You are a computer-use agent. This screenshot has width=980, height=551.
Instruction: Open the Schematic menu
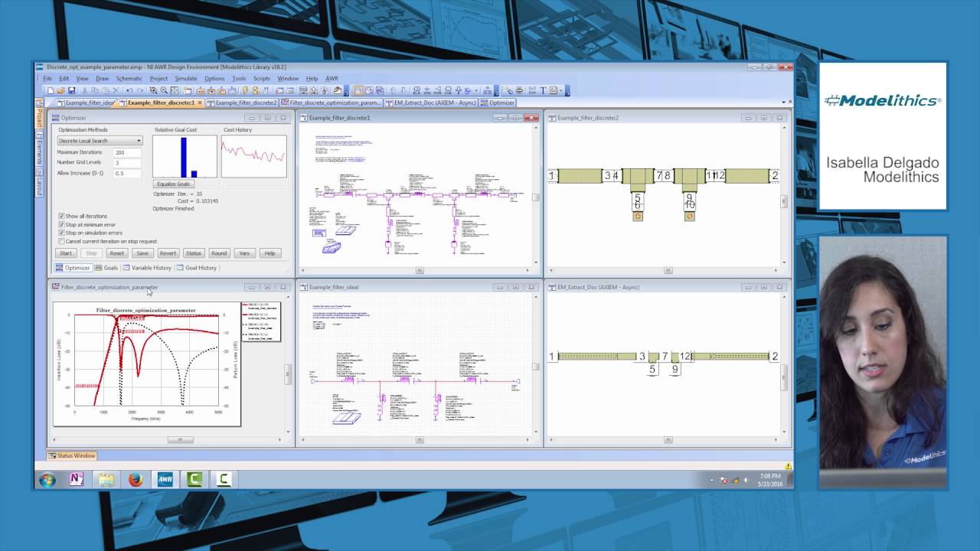[129, 78]
